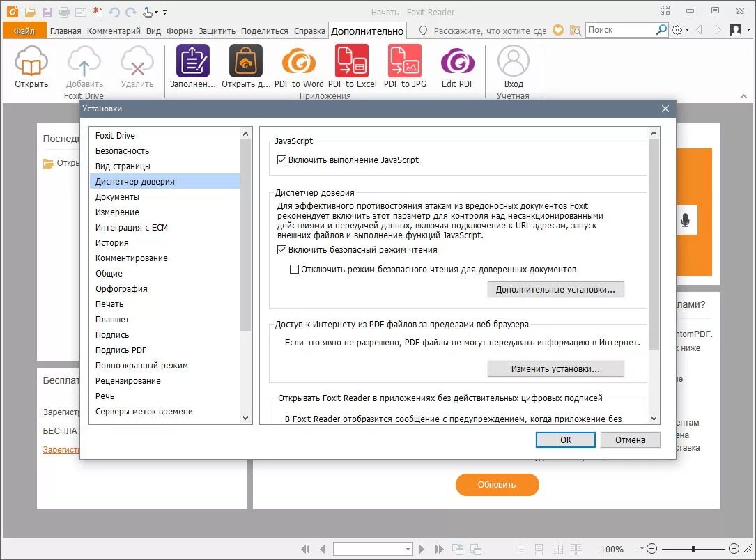Click the orange Обновить button
756x560 pixels.
[x=497, y=484]
